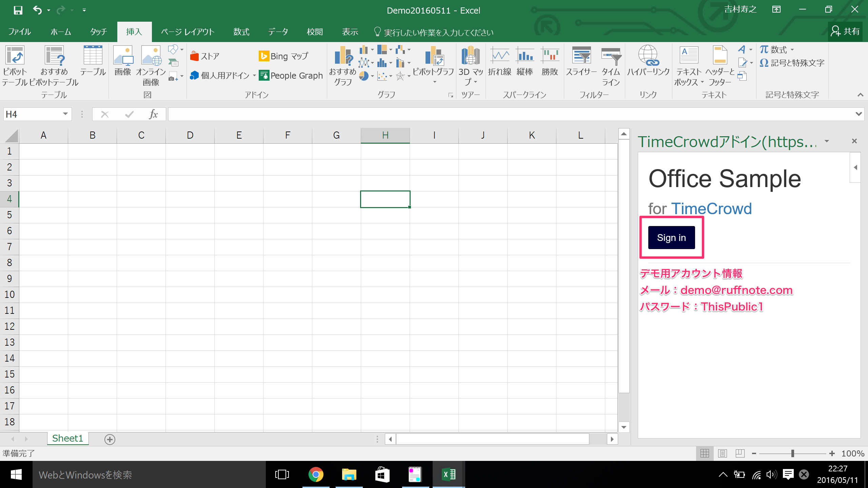The height and width of the screenshot is (488, 868).
Task: Add a new sheet with plus icon
Action: [110, 440]
